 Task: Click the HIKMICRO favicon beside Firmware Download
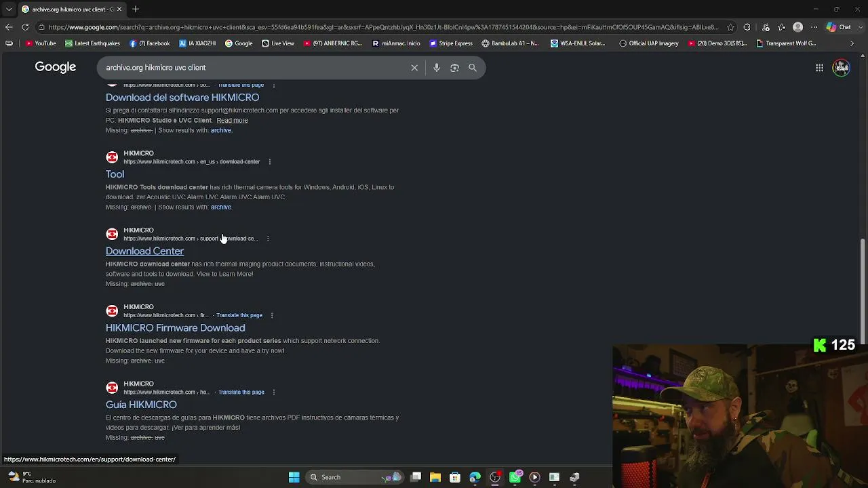pos(112,311)
